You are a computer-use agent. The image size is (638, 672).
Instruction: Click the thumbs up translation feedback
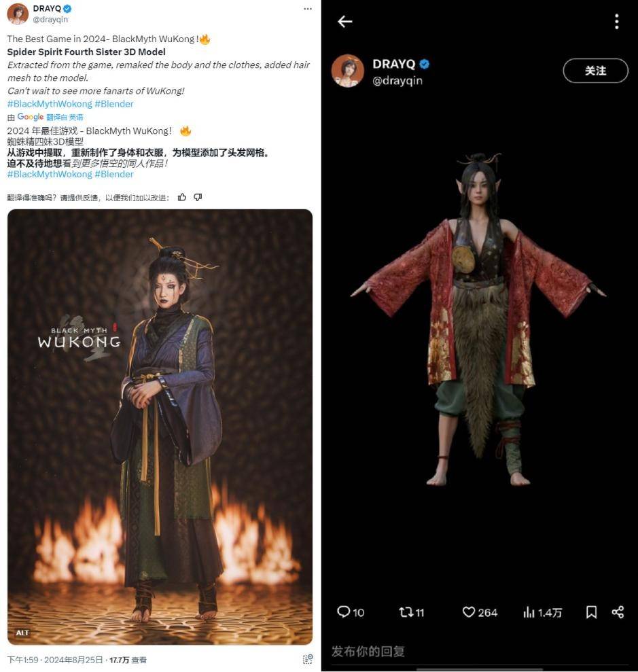[181, 197]
